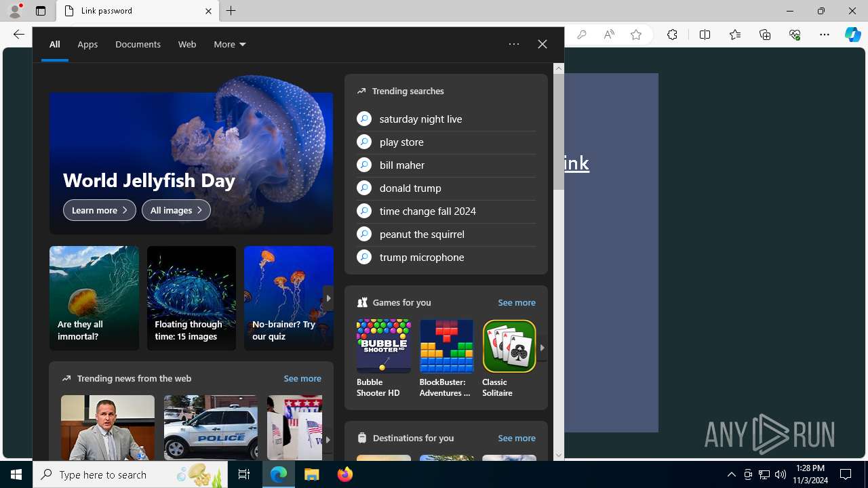The width and height of the screenshot is (868, 488).
Task: Toggle Split screen in Edge toolbar
Action: [705, 35]
